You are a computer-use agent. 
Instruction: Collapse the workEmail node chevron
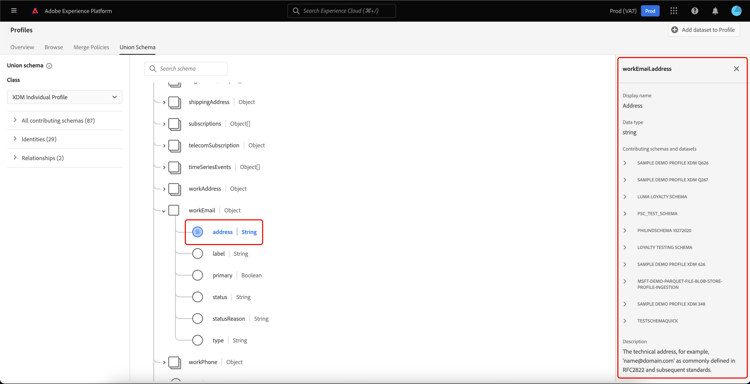[164, 210]
